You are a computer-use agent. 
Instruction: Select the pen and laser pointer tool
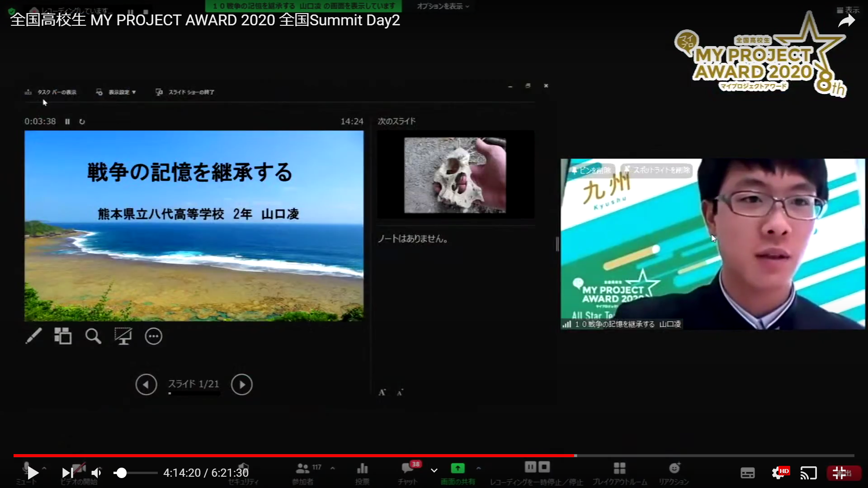coord(33,336)
